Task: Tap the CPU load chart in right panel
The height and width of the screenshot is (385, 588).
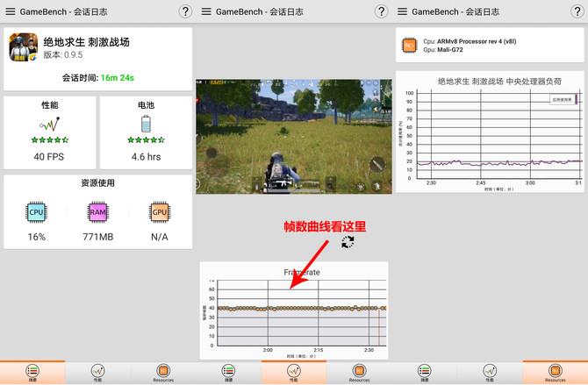Action: tap(490, 132)
